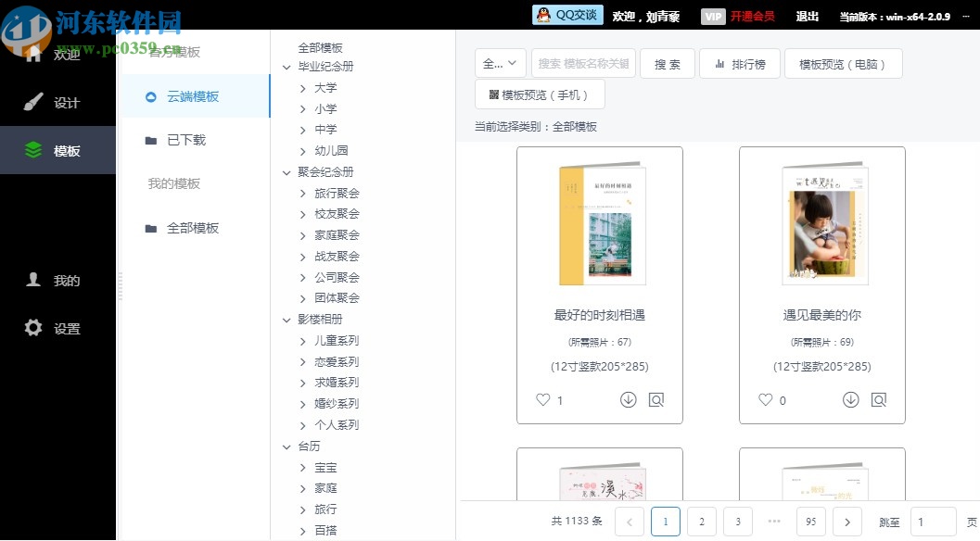The height and width of the screenshot is (541, 980).
Task: Click the VIP badge in the top bar
Action: [713, 15]
